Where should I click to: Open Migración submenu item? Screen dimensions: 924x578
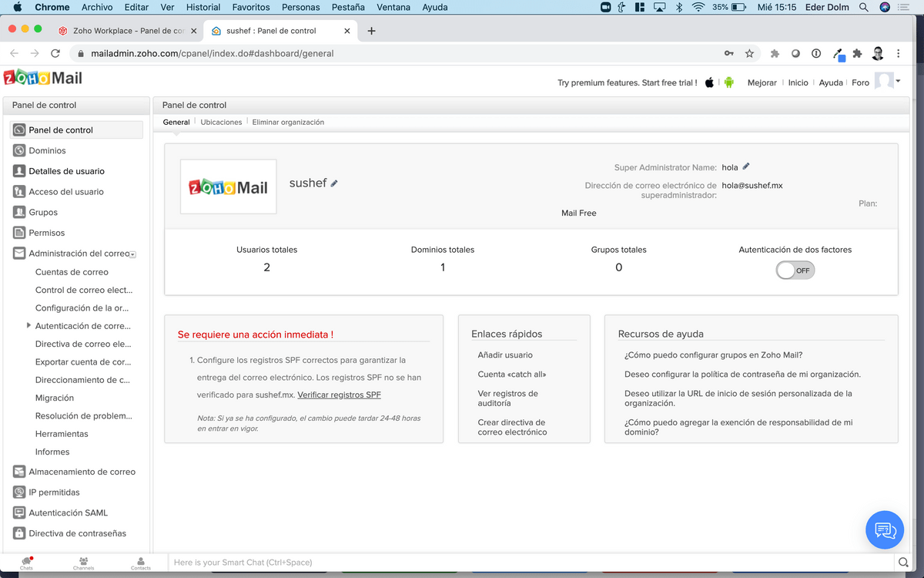pos(55,398)
